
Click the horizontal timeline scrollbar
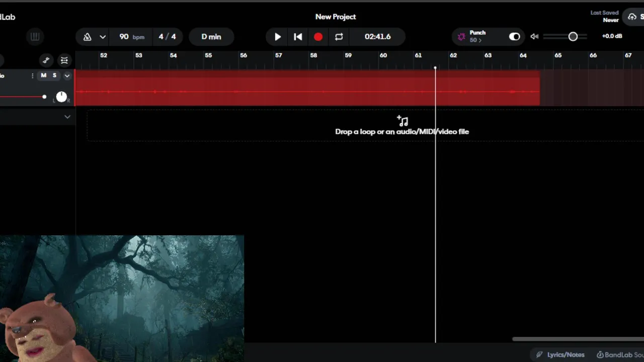click(x=578, y=339)
